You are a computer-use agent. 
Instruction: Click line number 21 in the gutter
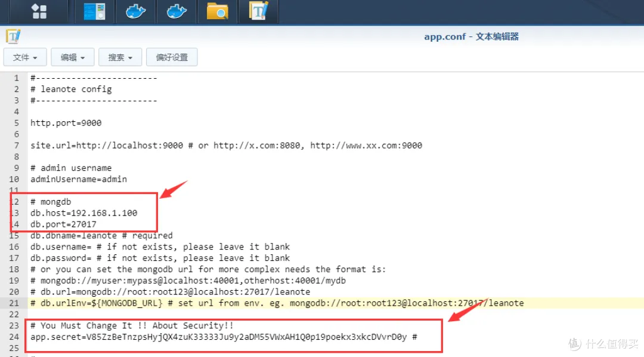pos(13,303)
